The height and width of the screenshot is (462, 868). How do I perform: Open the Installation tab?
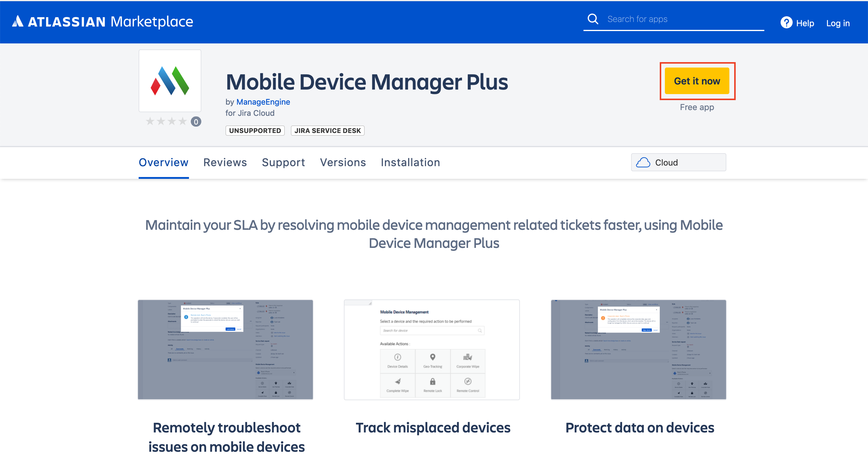pos(410,163)
